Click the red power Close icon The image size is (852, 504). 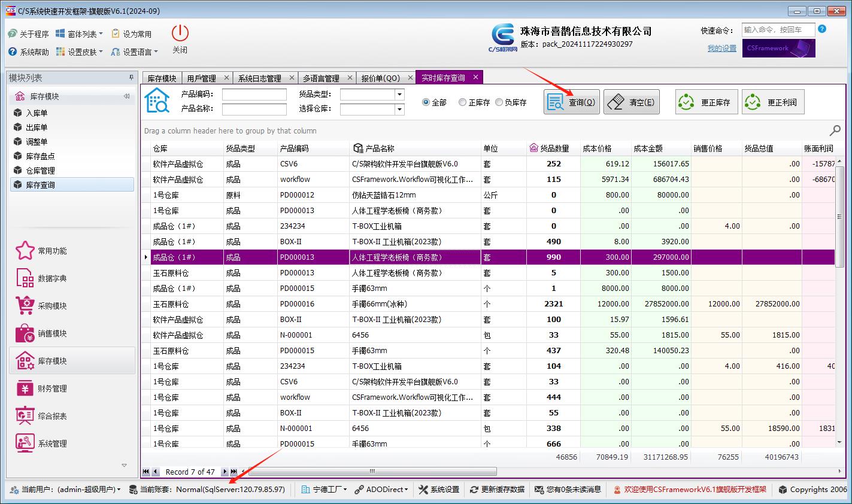click(180, 34)
